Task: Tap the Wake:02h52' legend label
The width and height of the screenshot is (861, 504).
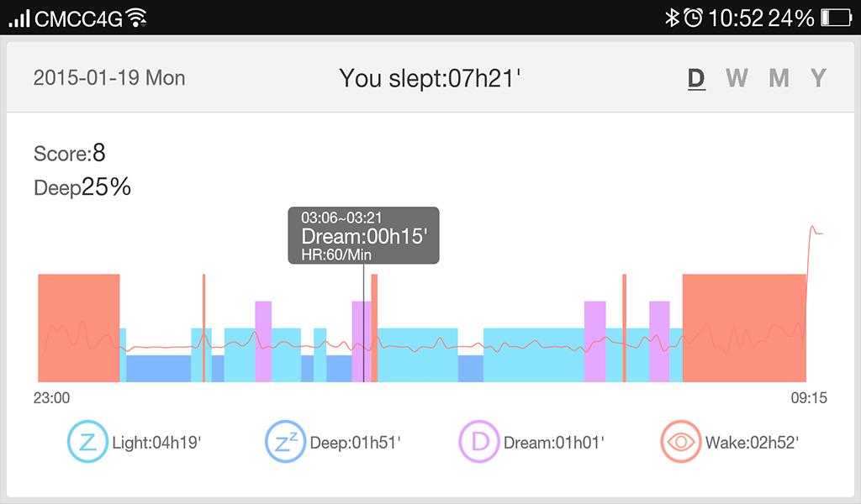Action: (752, 443)
